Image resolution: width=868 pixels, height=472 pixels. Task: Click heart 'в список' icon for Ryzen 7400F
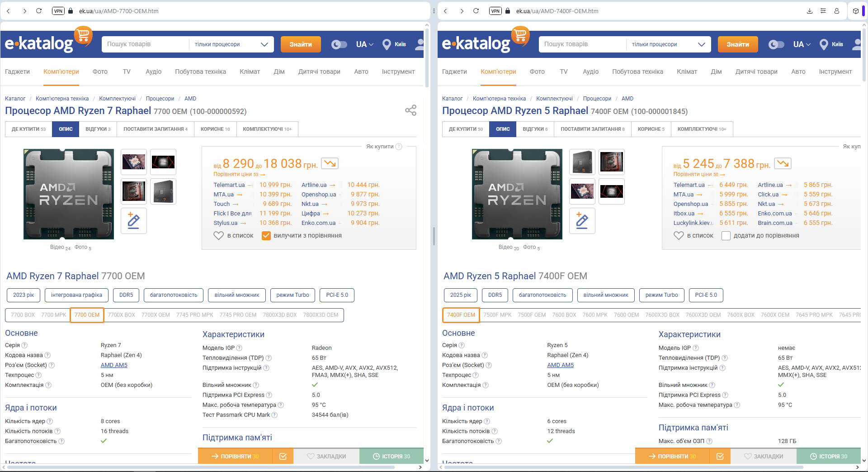(679, 236)
